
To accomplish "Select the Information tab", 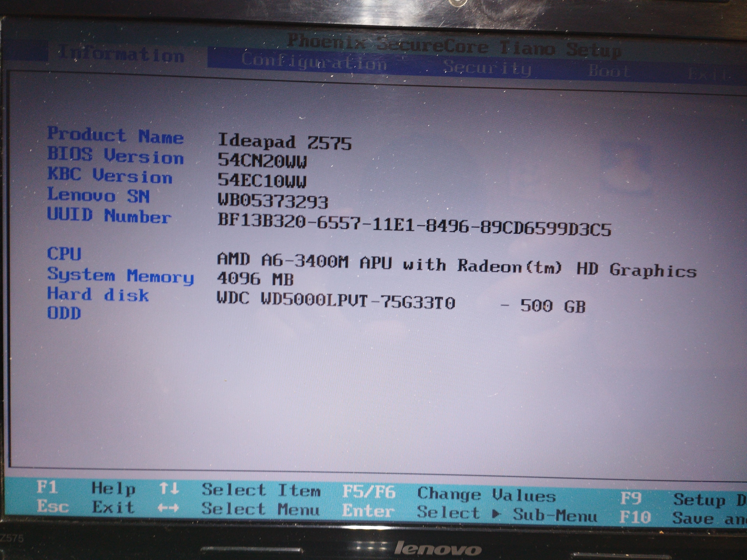I will pos(121,54).
